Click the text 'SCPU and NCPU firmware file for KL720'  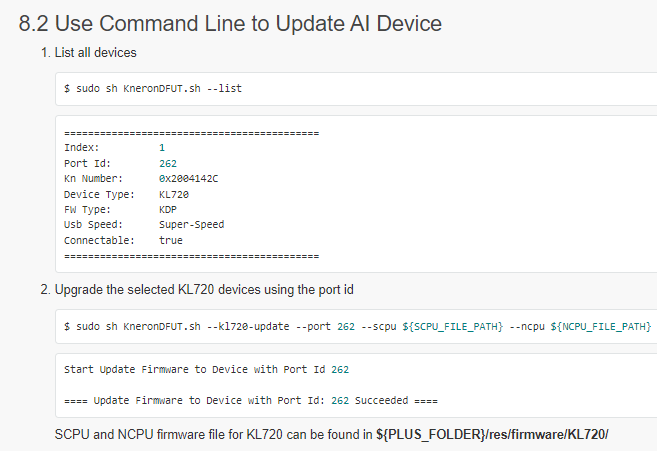[x=169, y=434]
